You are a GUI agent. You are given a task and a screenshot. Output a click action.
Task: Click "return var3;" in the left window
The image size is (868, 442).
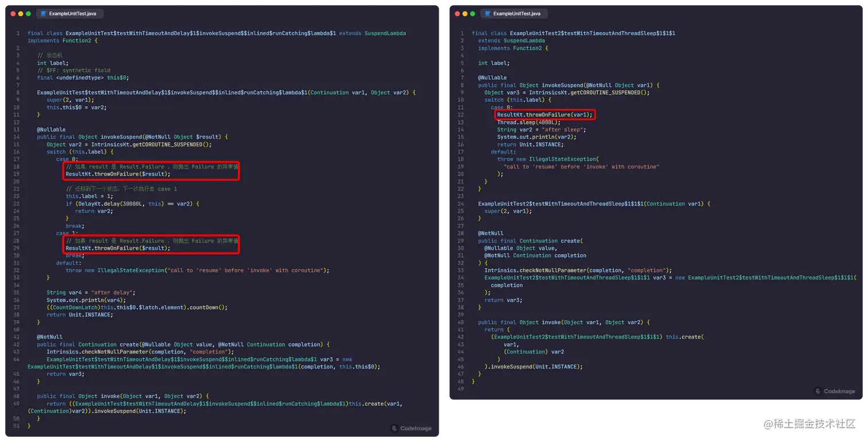click(x=65, y=374)
